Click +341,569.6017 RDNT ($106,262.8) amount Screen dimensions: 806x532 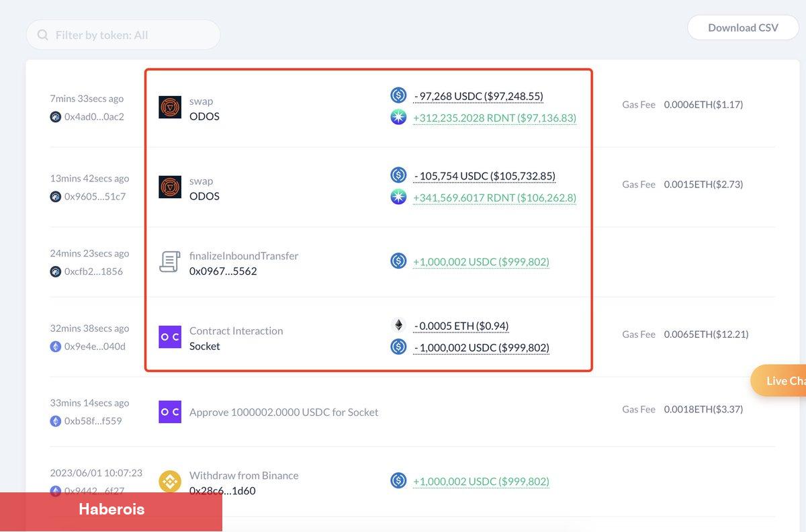(x=494, y=198)
